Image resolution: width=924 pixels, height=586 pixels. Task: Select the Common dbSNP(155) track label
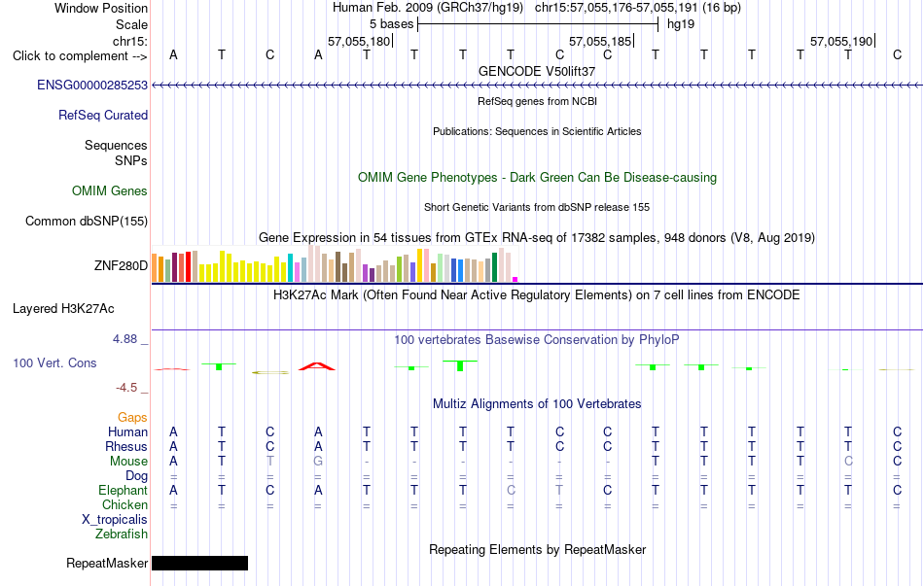pos(86,221)
